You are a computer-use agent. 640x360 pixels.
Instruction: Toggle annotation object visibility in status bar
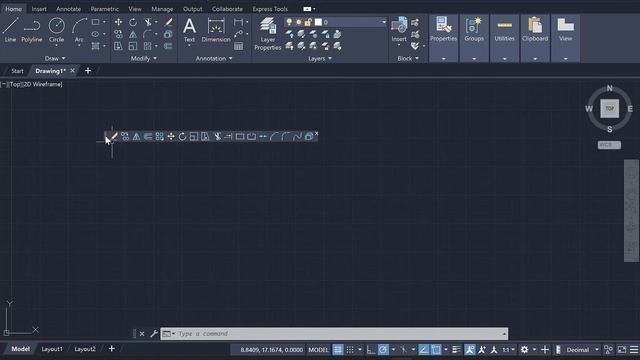[470, 350]
